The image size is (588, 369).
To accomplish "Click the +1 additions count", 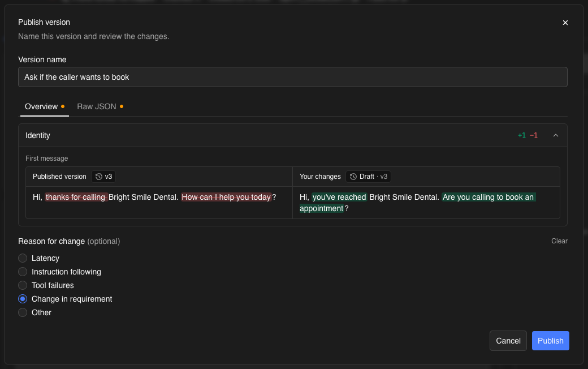I will 522,135.
